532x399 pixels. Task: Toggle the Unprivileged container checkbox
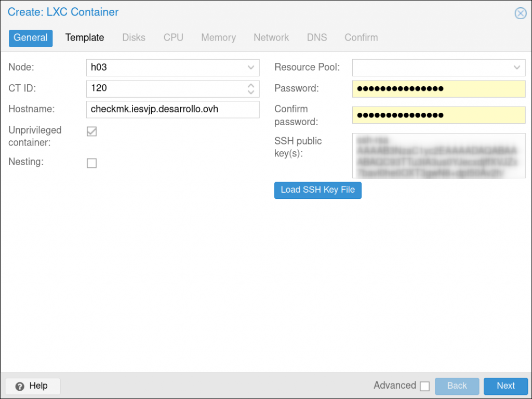point(92,132)
